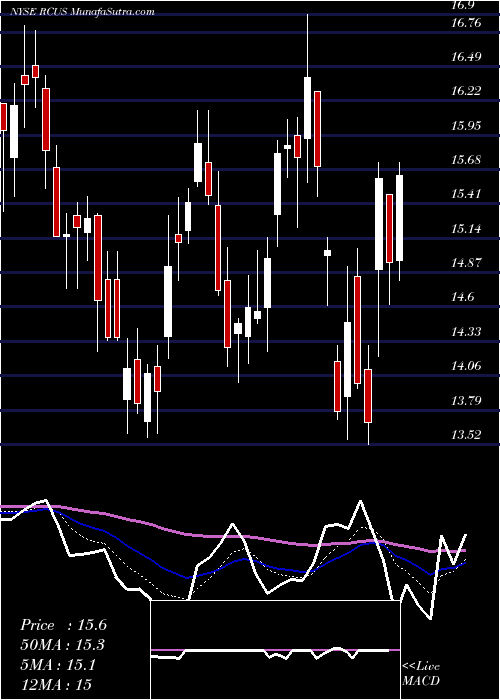Screen dimensions: 500x700
Task: Click the 16.49 price axis label
Action: tap(466, 57)
